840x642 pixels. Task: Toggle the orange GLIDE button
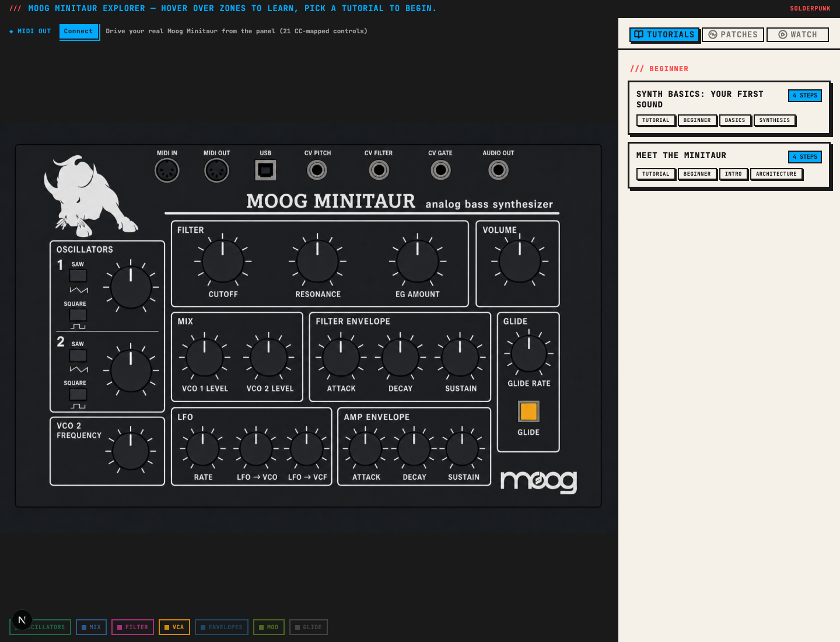528,411
